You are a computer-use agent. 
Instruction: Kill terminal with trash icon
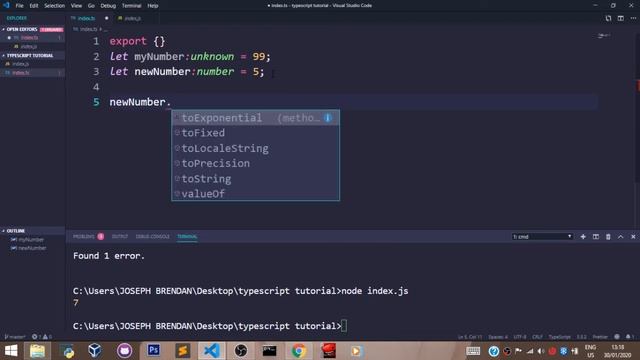[x=608, y=237]
